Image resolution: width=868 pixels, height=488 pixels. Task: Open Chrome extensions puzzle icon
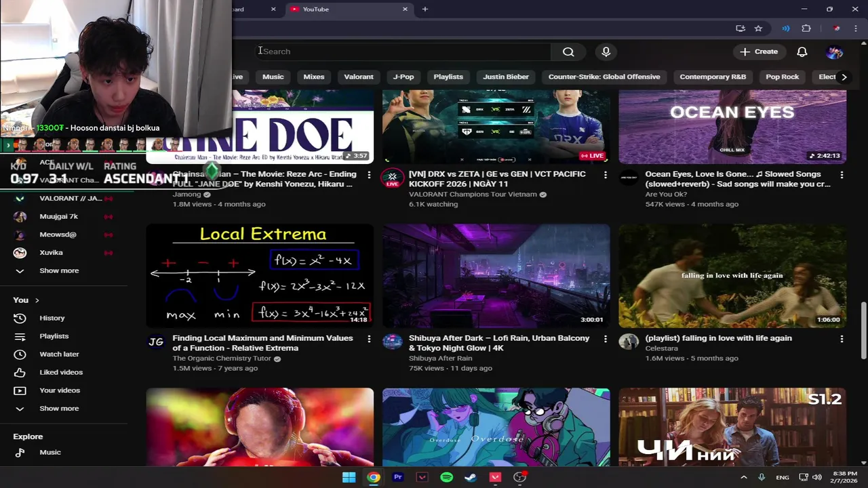[806, 28]
